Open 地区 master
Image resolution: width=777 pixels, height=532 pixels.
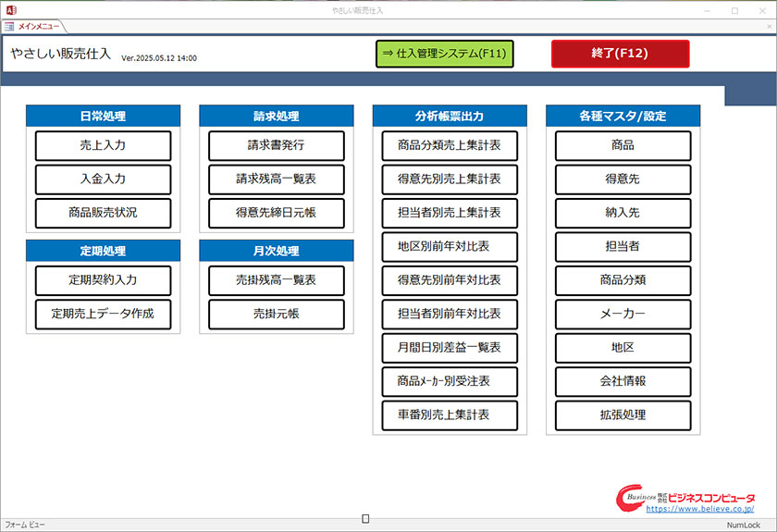(623, 348)
